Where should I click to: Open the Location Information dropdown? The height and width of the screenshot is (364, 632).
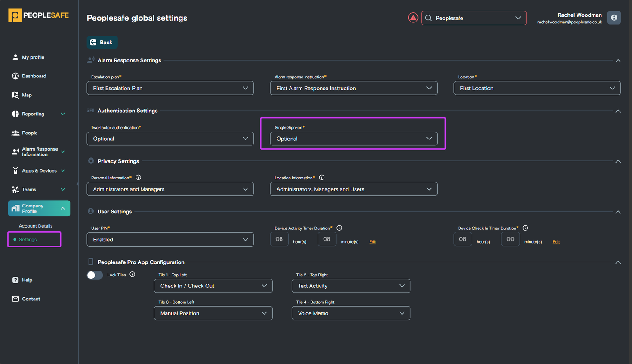[354, 189]
